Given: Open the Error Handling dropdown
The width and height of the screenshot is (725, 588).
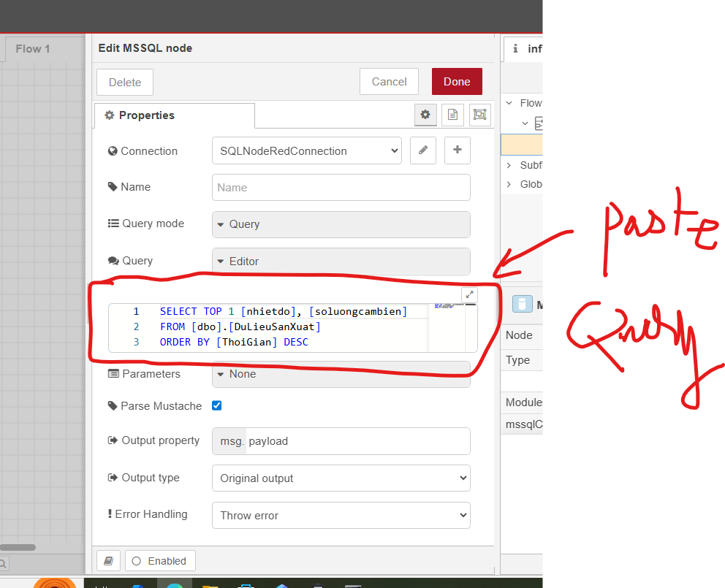Looking at the screenshot, I should click(x=341, y=516).
